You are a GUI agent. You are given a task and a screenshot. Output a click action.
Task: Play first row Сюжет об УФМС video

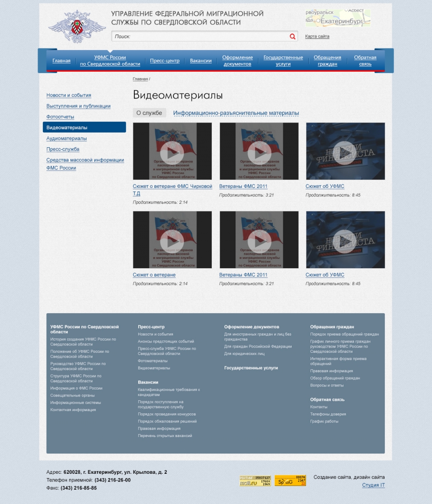click(345, 151)
